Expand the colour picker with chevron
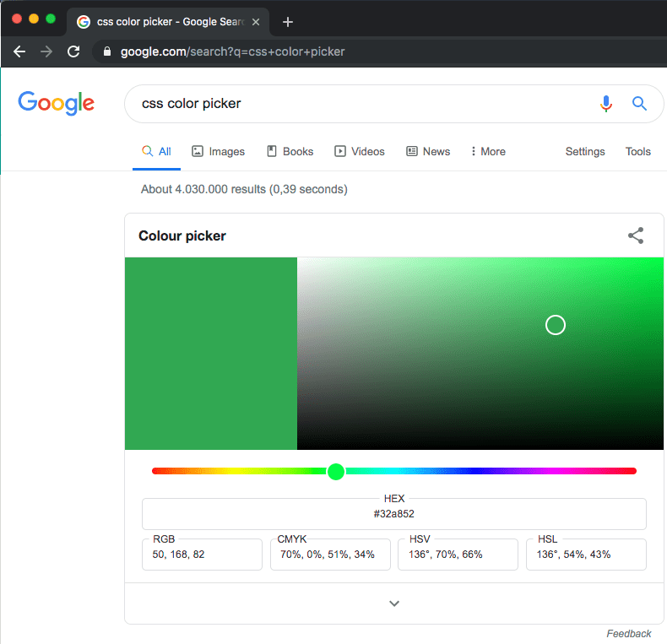The width and height of the screenshot is (667, 644). click(393, 603)
